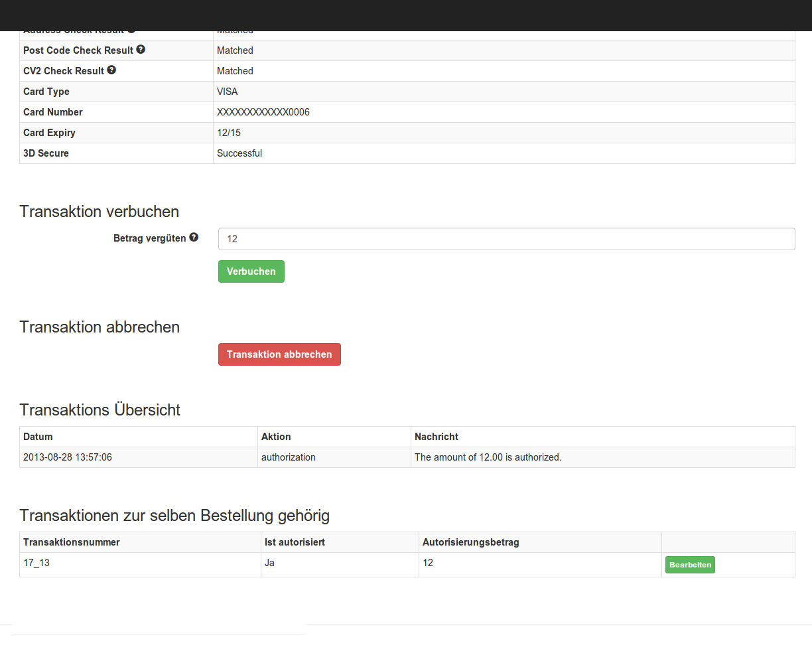Click the Datum column header

[38, 437]
